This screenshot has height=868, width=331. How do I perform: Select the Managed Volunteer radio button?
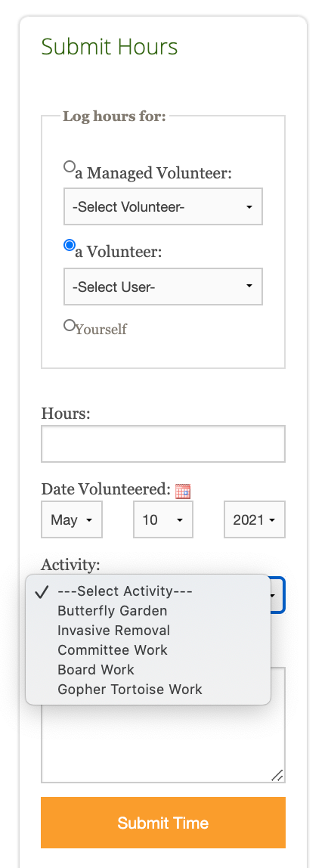(x=70, y=166)
